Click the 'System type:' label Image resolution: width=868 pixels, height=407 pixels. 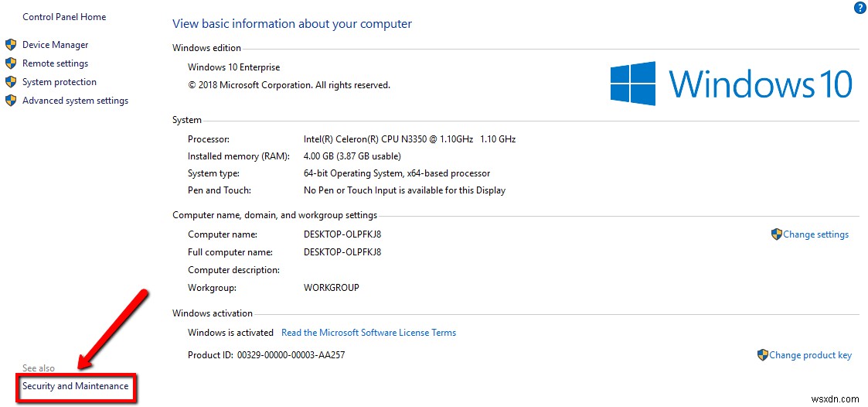pos(213,173)
